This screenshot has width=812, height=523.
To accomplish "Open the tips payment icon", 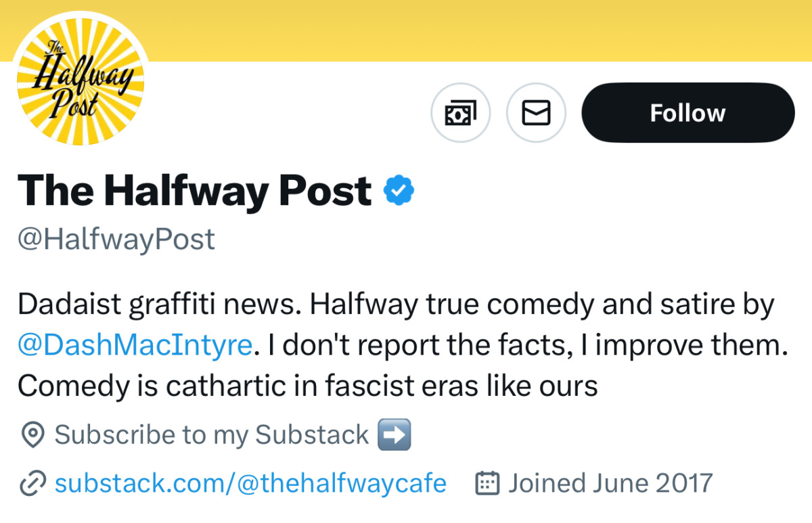I will pos(461,113).
